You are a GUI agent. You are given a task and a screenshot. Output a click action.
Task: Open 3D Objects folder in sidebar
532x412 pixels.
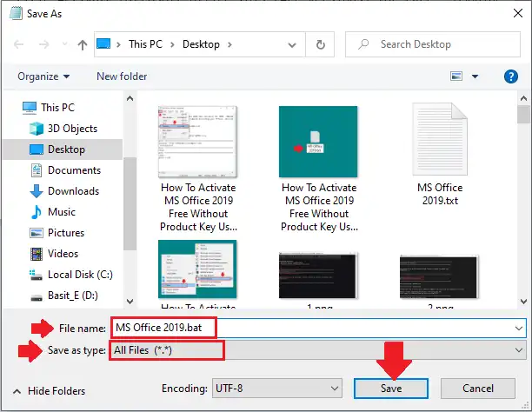click(x=72, y=129)
